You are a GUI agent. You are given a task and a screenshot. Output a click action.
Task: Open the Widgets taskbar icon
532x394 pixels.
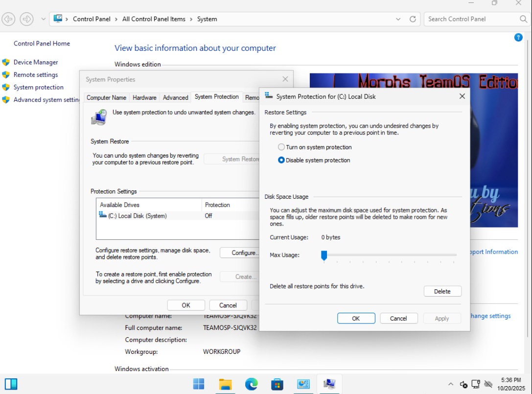click(11, 384)
